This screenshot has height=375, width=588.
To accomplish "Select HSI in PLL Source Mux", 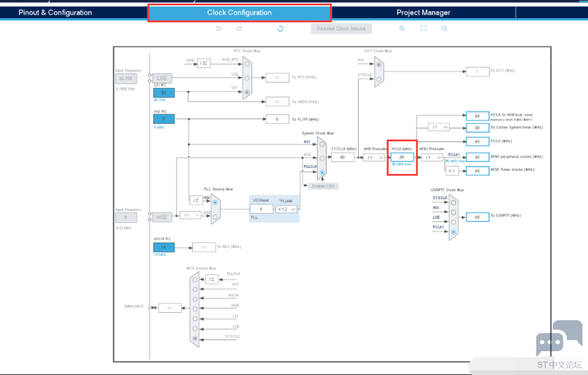I will [x=215, y=202].
